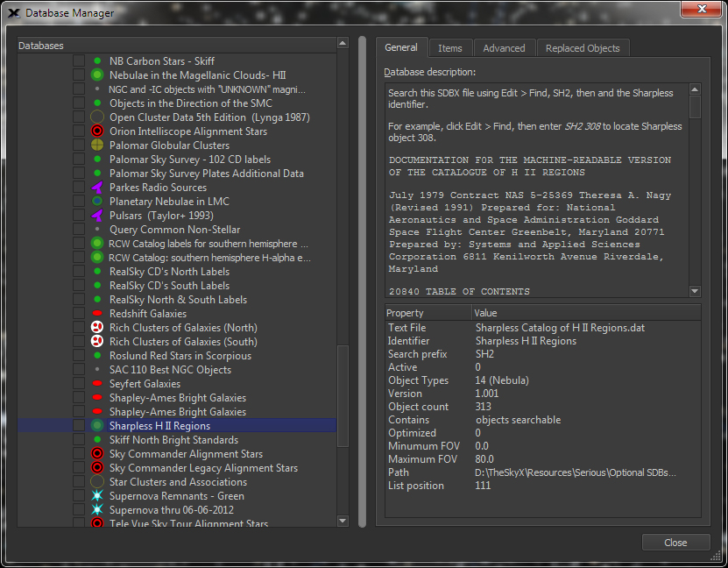This screenshot has width=728, height=568.
Task: Switch to the Items tab
Action: (450, 48)
